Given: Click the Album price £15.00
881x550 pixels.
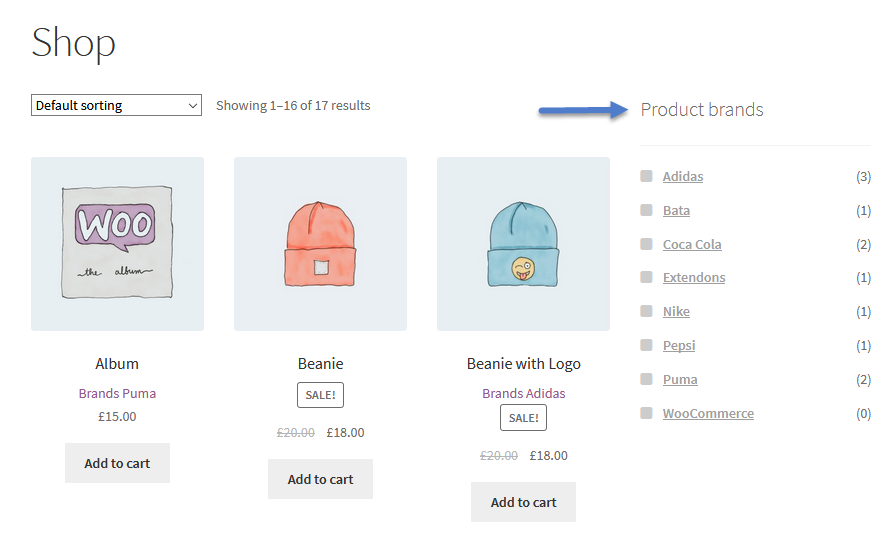Looking at the screenshot, I should [117, 416].
